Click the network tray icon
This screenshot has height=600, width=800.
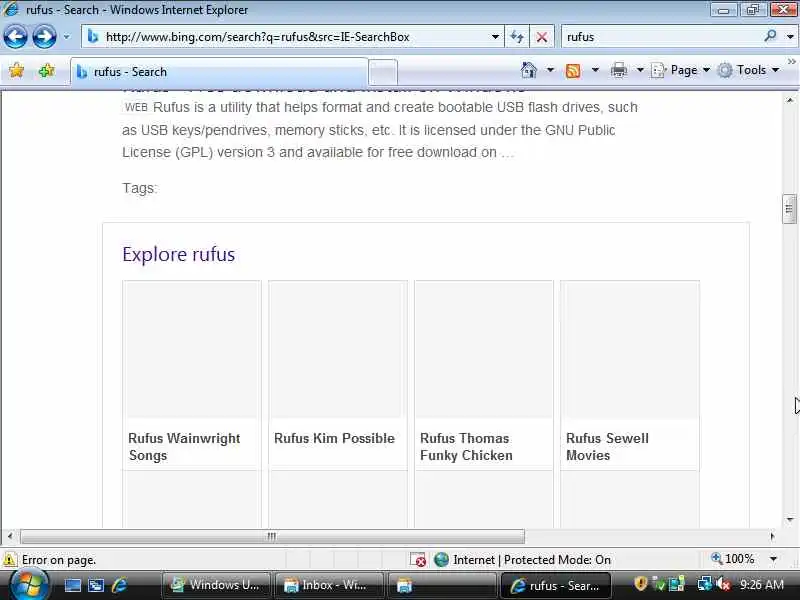(704, 584)
